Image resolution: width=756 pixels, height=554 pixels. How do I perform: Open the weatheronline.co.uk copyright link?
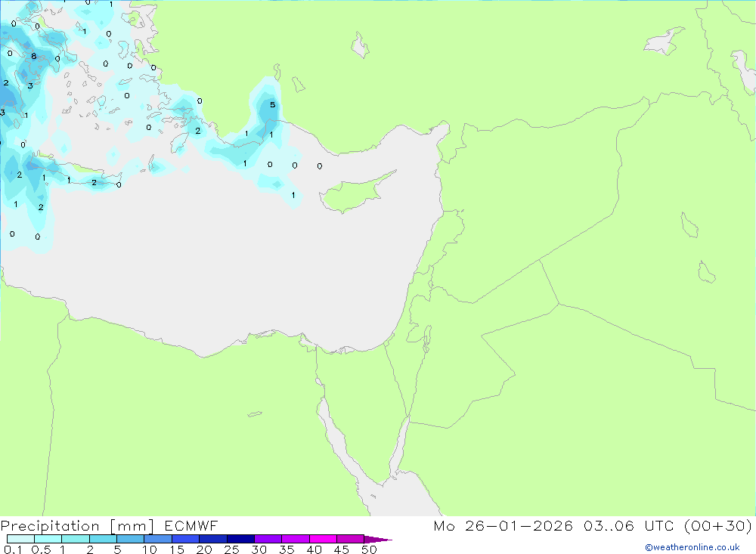(x=692, y=547)
